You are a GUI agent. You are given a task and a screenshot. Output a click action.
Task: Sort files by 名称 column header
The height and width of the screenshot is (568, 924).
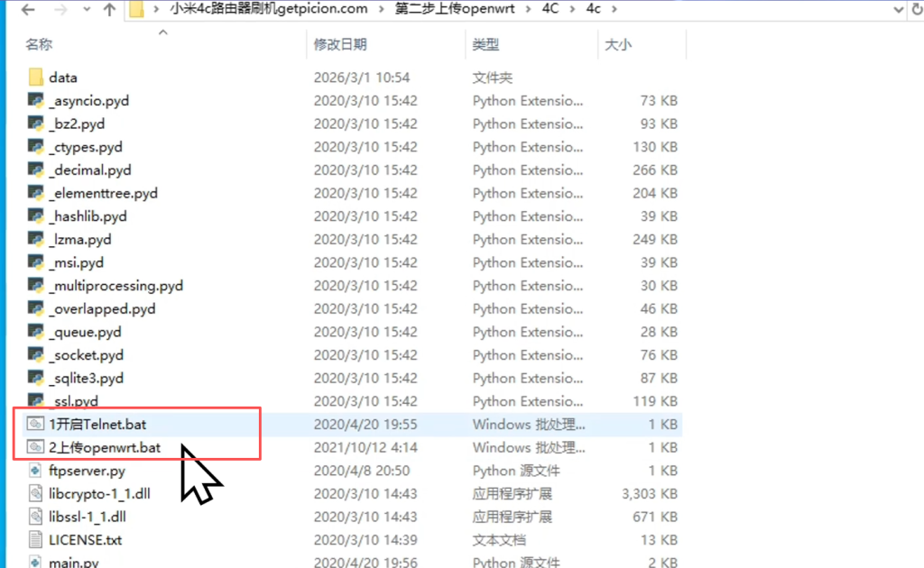click(x=39, y=44)
